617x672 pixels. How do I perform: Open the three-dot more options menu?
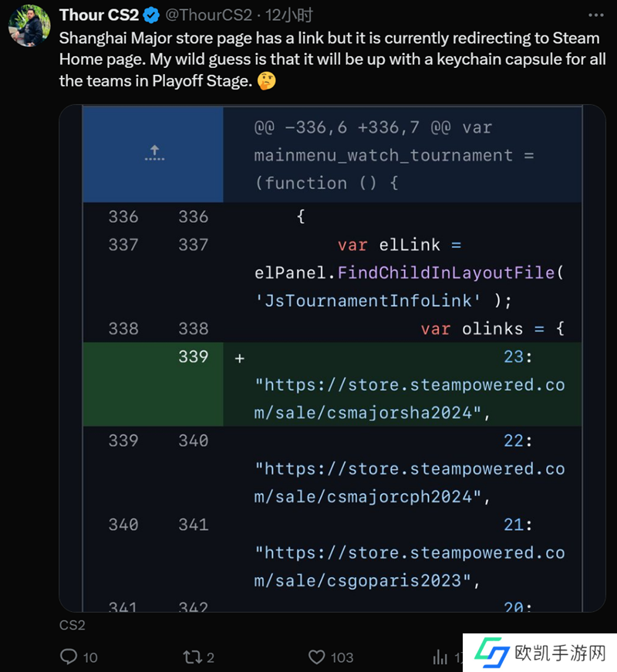[595, 15]
